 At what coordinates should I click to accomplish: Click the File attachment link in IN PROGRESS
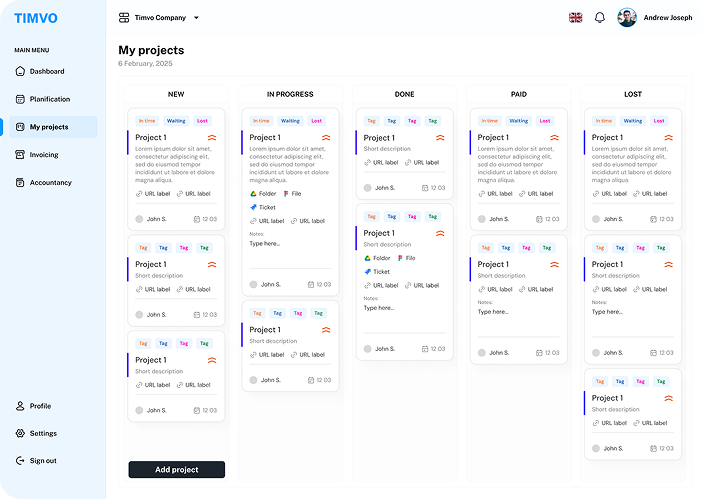pyautogui.click(x=292, y=194)
